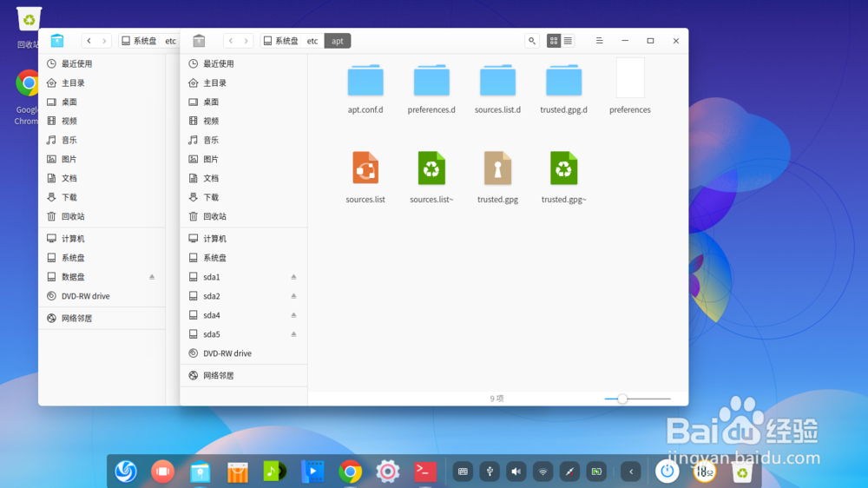Open 主目录 in rear window sidebar
The width and height of the screenshot is (868, 488).
(x=102, y=83)
